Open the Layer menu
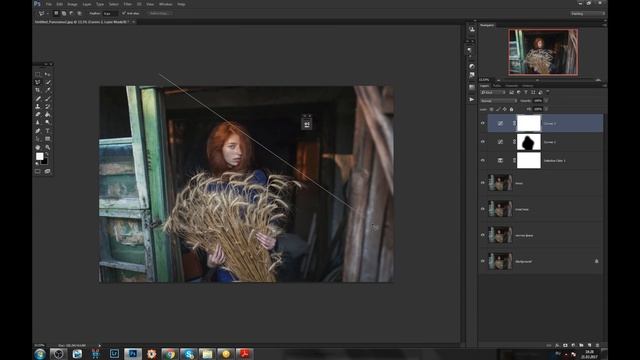This screenshot has height=360, width=640. tap(87, 4)
